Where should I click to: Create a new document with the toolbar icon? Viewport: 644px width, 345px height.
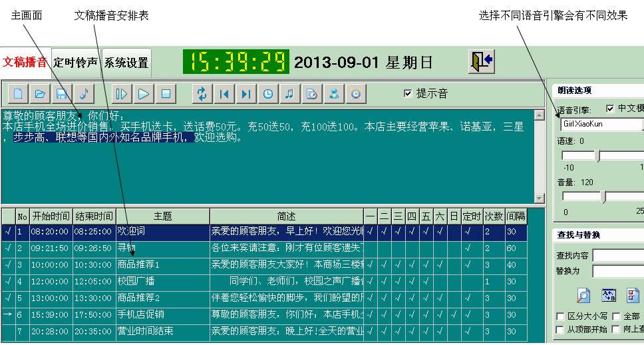pos(18,94)
